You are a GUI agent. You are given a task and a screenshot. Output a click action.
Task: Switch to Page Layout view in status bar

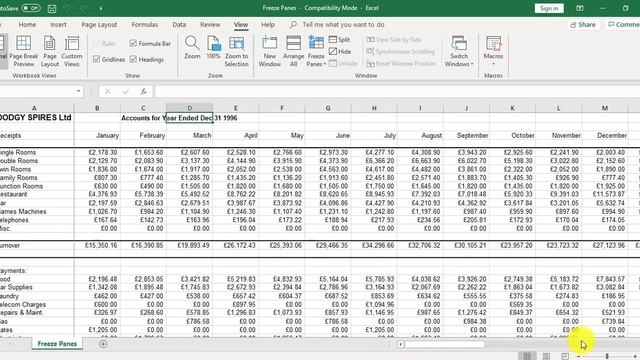point(546,356)
